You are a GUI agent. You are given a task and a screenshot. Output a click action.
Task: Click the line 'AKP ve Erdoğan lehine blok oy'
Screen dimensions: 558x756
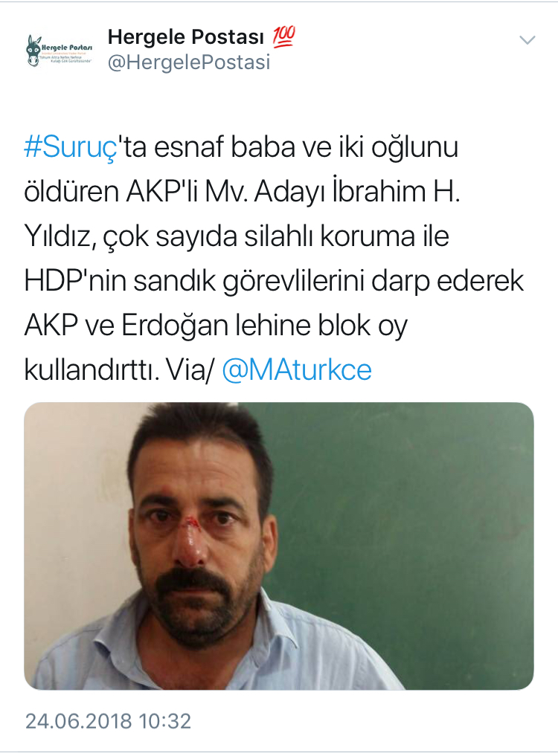pos(217,326)
